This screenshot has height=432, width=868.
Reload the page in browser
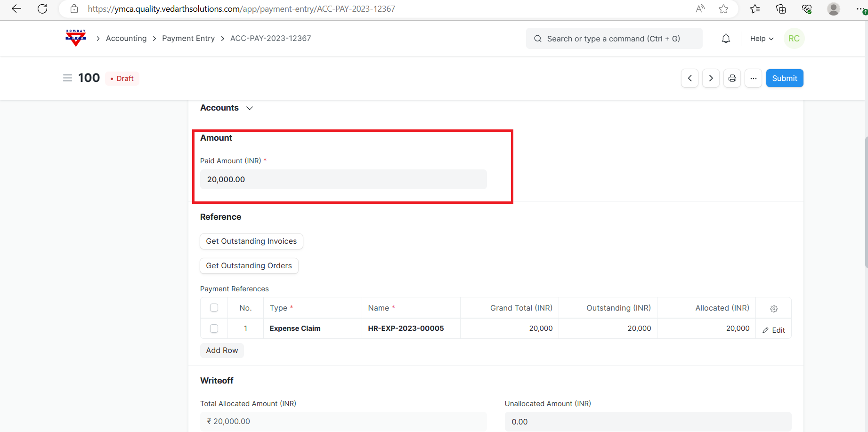[42, 9]
